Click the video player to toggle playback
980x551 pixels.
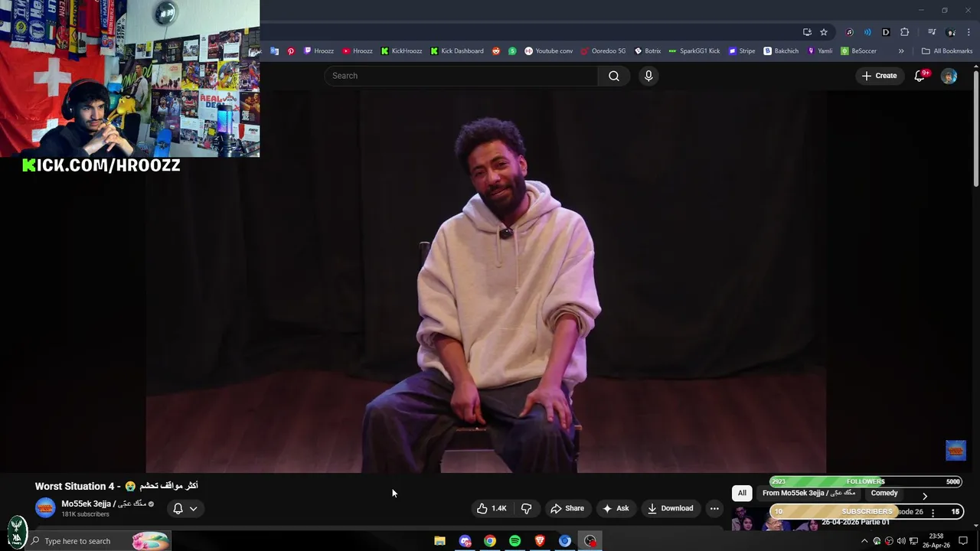coord(486,282)
